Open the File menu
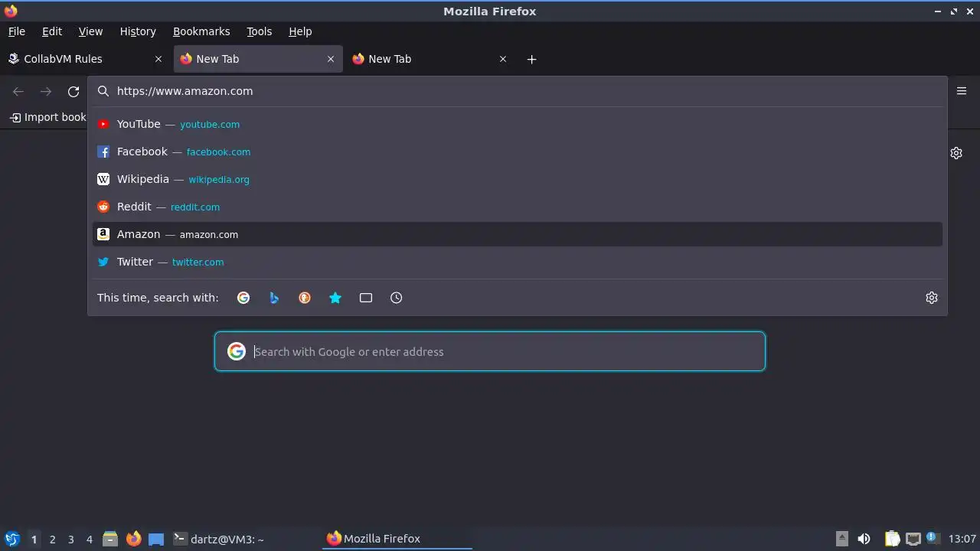The image size is (980, 551). coord(17,31)
